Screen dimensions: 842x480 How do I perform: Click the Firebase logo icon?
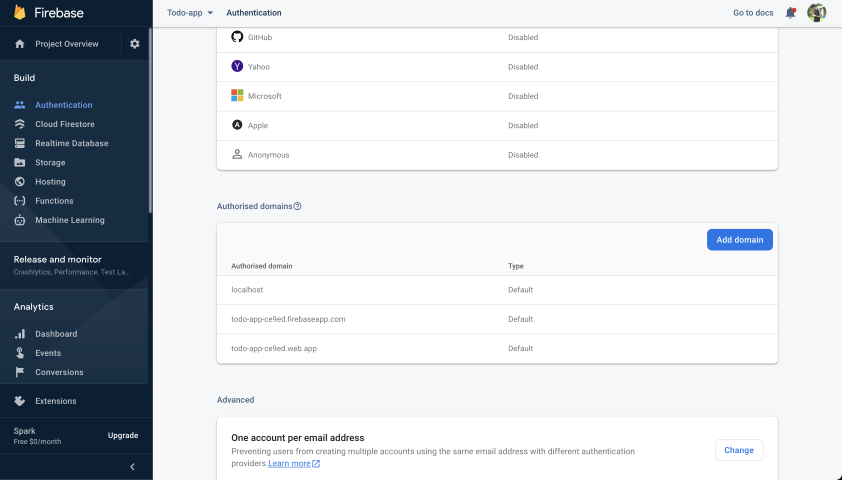pos(20,12)
